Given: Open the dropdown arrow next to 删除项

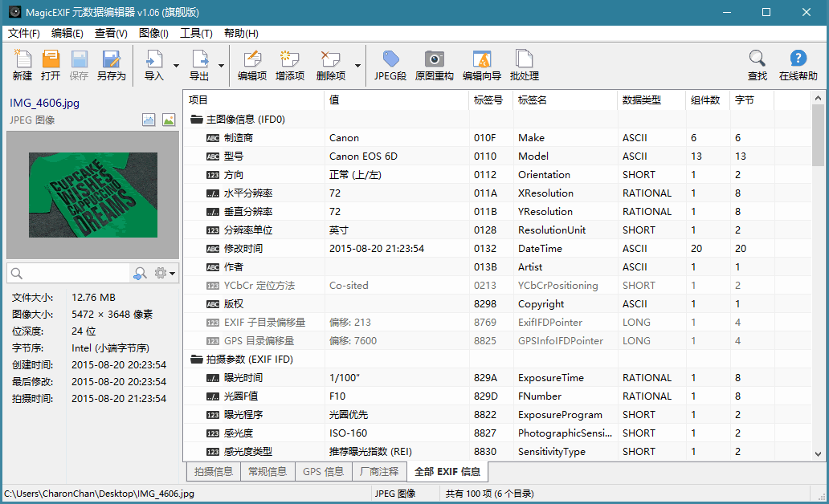Looking at the screenshot, I should (357, 66).
